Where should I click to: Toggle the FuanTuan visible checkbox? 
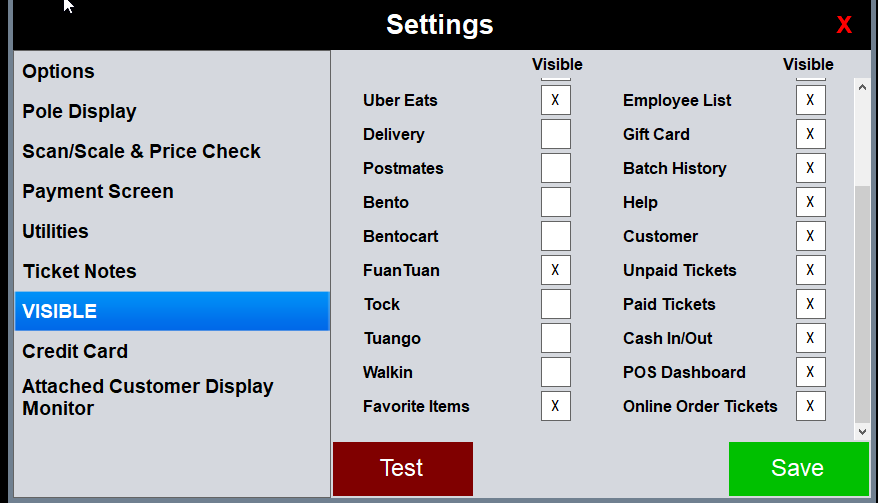556,270
